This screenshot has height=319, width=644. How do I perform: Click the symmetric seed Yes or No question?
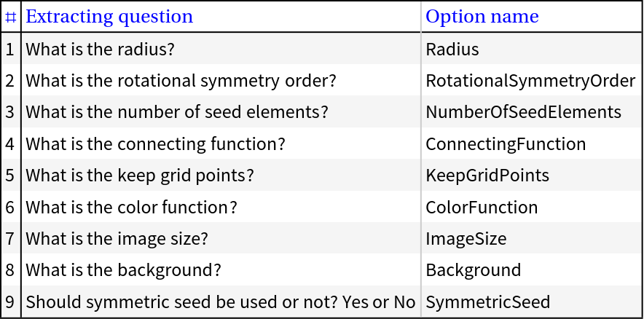coord(220,302)
